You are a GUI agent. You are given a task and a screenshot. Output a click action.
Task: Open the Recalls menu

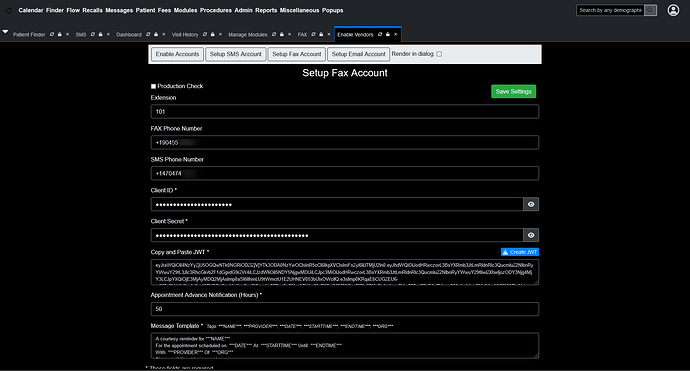click(x=92, y=10)
